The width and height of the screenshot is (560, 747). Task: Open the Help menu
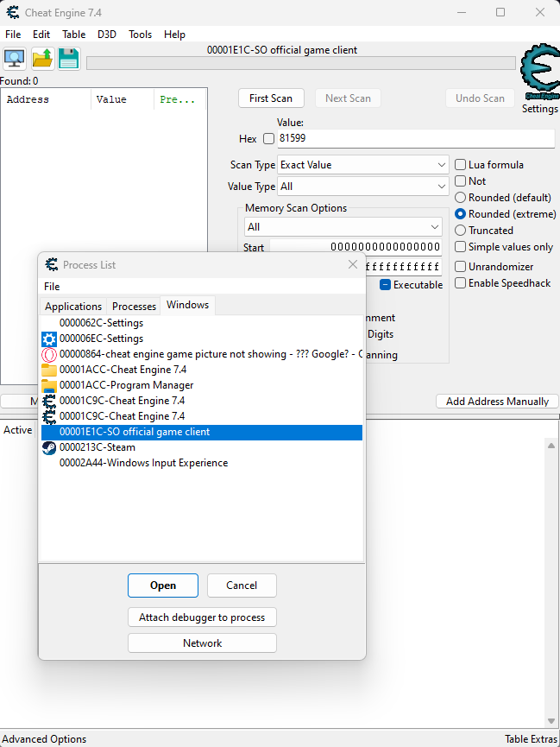point(174,35)
